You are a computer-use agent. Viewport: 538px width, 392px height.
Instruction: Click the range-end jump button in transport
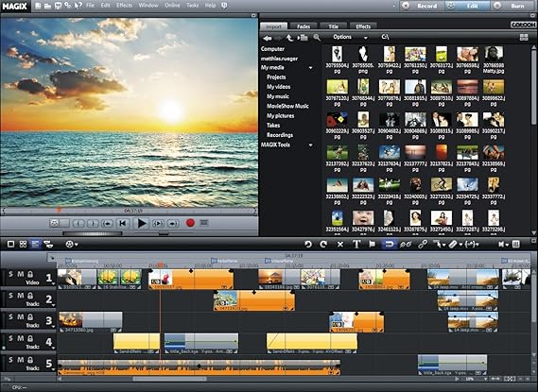[173, 224]
